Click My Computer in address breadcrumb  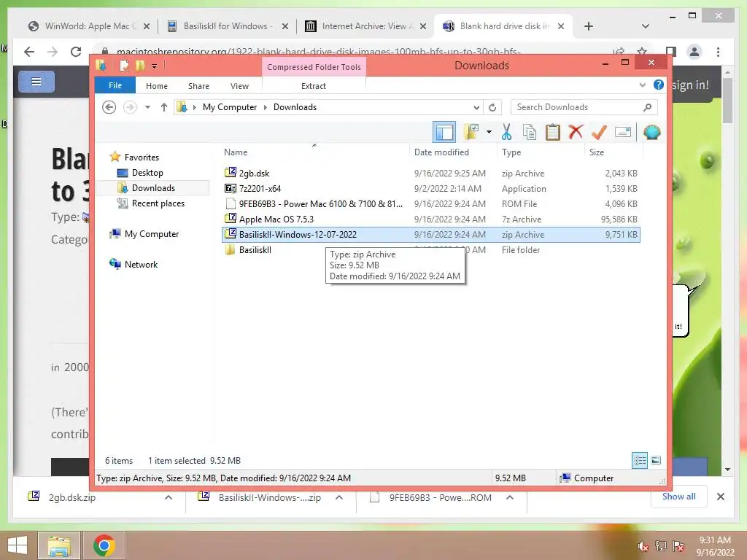[230, 107]
